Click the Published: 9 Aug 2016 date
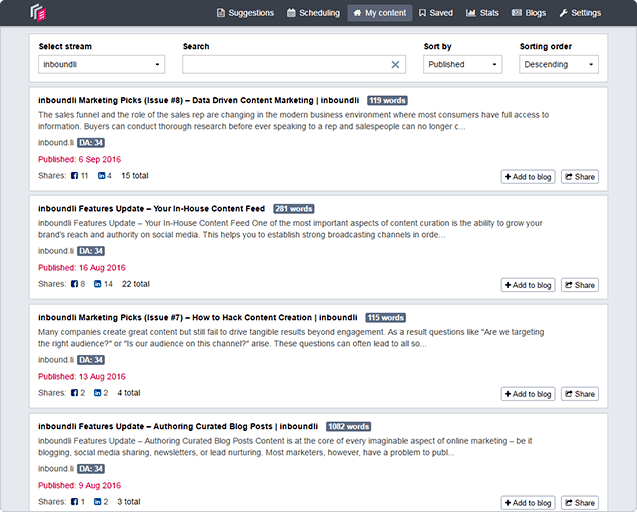The height and width of the screenshot is (512, 637). click(x=80, y=486)
